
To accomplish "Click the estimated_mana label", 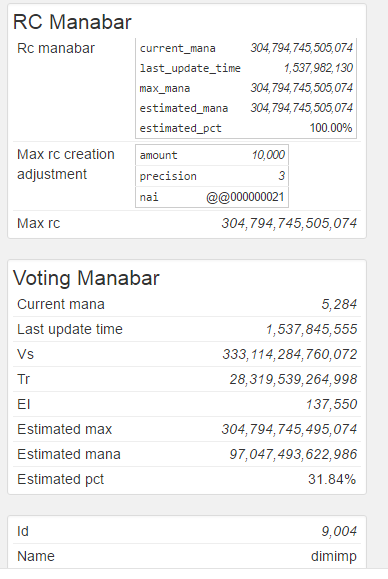I will (x=183, y=108).
